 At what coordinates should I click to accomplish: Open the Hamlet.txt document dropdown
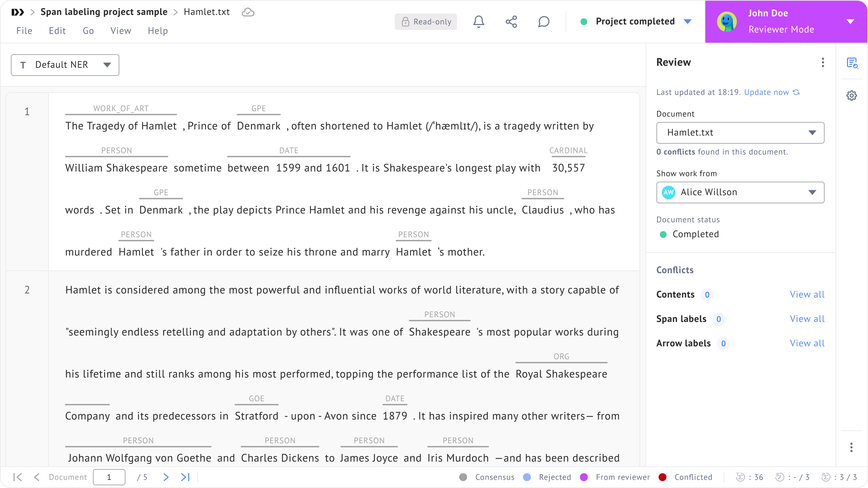(x=740, y=133)
